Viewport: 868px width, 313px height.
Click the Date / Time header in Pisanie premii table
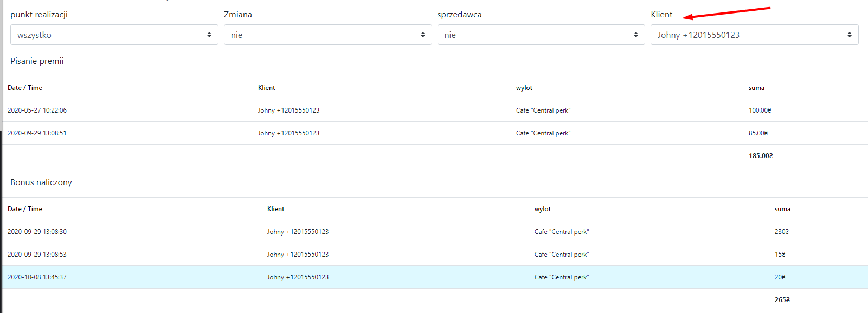[x=25, y=88]
